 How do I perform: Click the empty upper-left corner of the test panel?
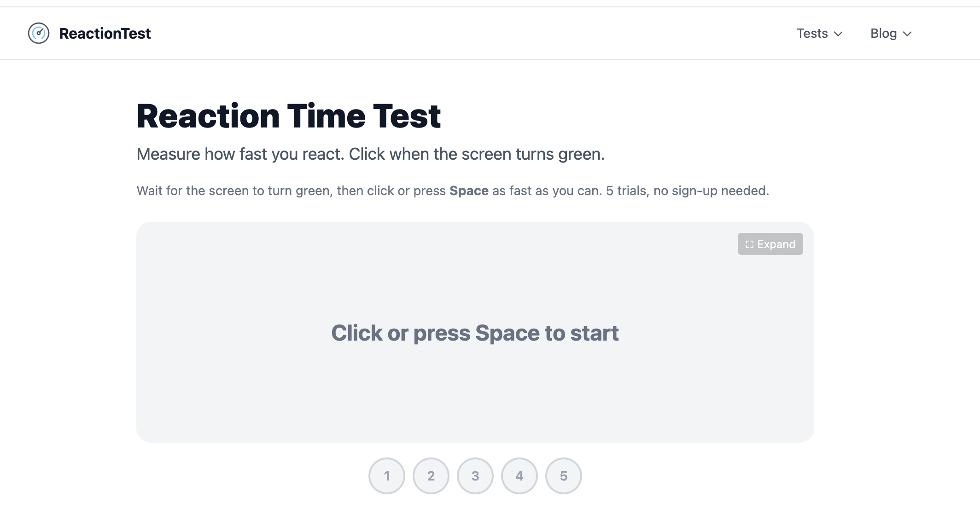pos(184,258)
